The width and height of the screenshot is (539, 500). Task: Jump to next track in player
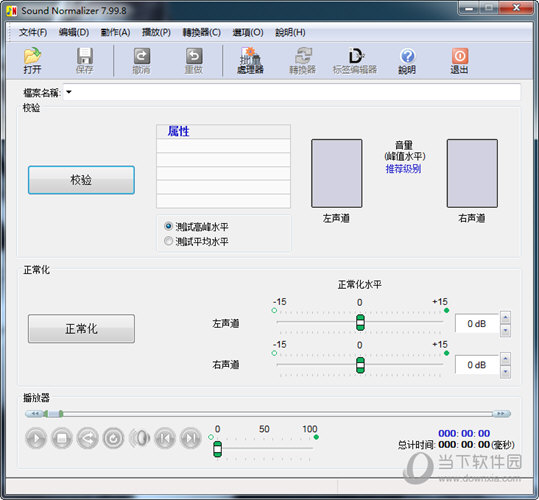pos(191,438)
